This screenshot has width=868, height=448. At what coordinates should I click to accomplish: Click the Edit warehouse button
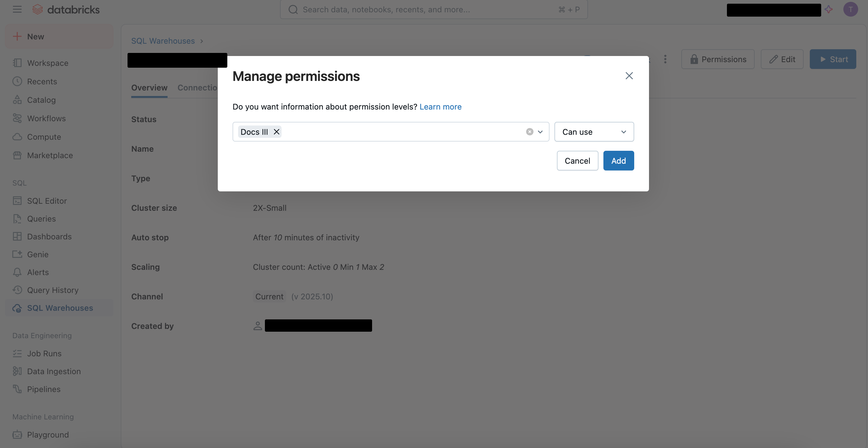782,59
